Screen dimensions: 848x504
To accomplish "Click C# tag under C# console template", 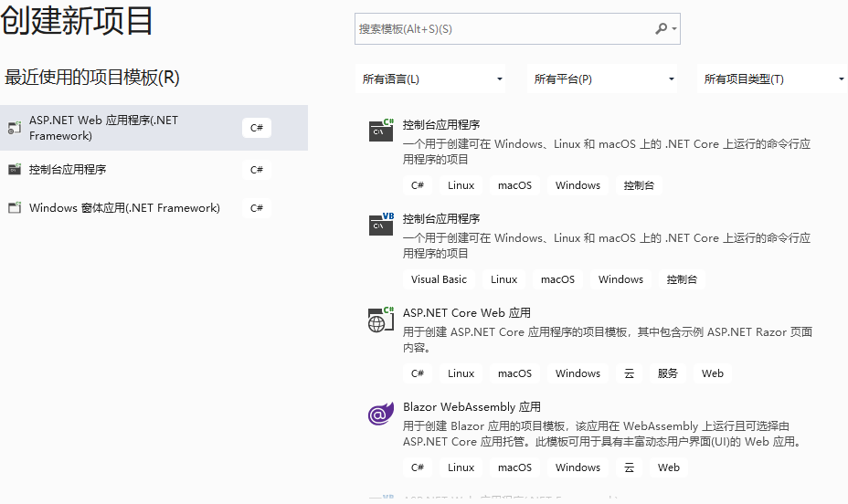I will tap(417, 185).
